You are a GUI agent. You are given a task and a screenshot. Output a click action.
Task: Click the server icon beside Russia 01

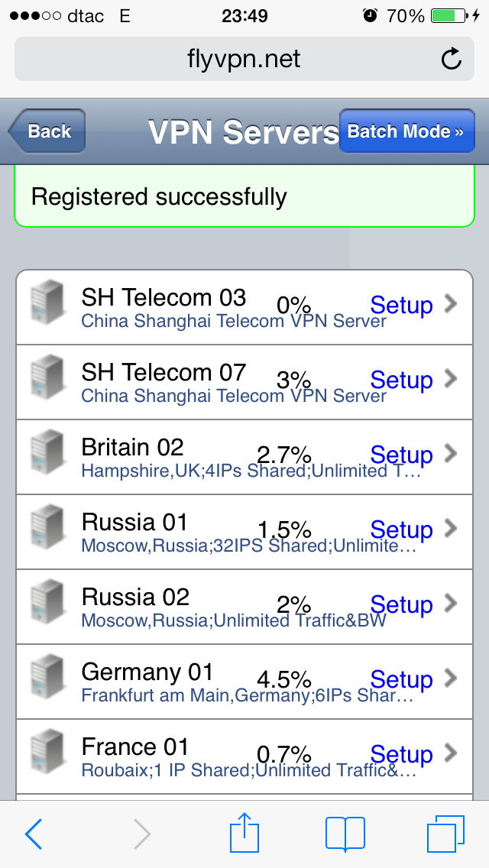[x=47, y=527]
